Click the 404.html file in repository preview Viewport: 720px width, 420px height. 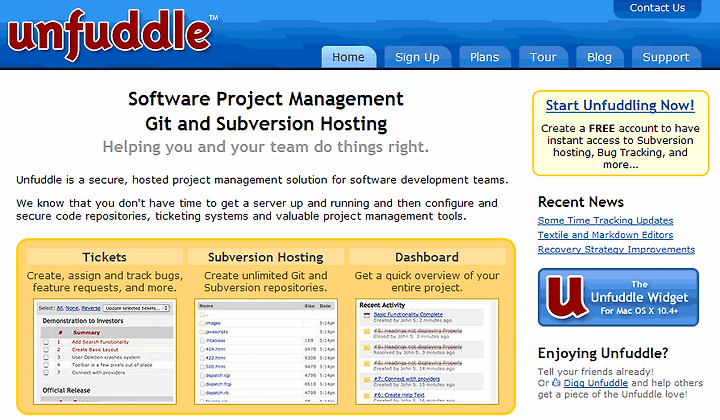pyautogui.click(x=215, y=349)
